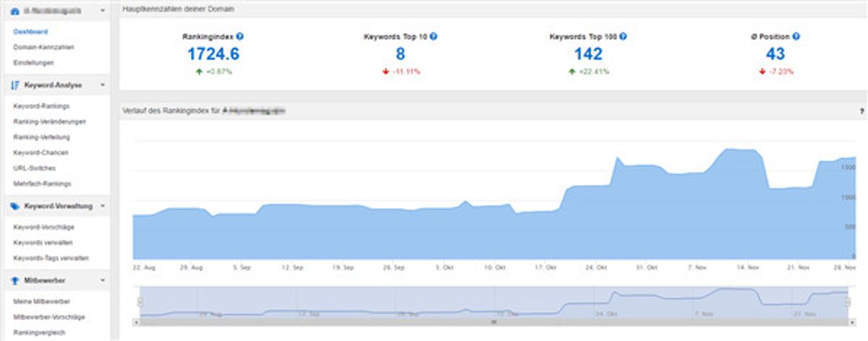The height and width of the screenshot is (341, 868).
Task: Click the +0.87% change indicator
Action: [213, 72]
